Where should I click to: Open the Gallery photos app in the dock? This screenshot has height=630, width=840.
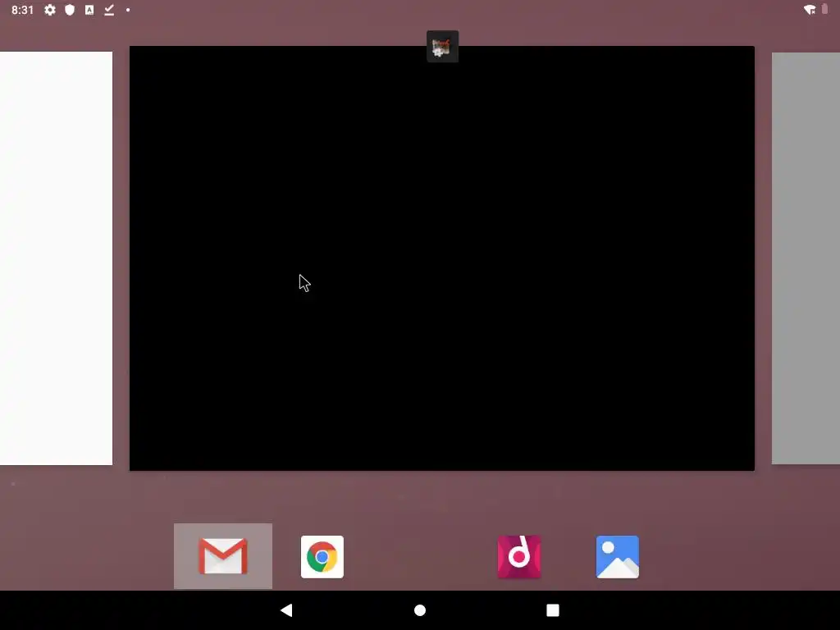(x=617, y=557)
